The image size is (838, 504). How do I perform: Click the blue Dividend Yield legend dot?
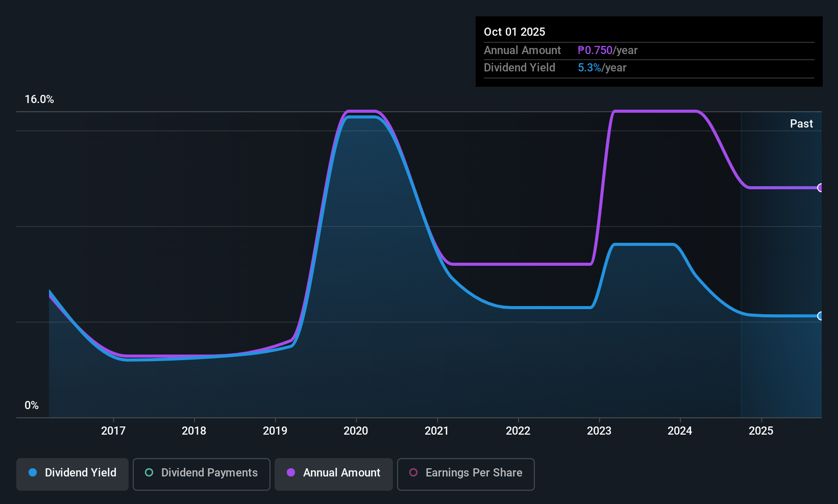pyautogui.click(x=32, y=473)
